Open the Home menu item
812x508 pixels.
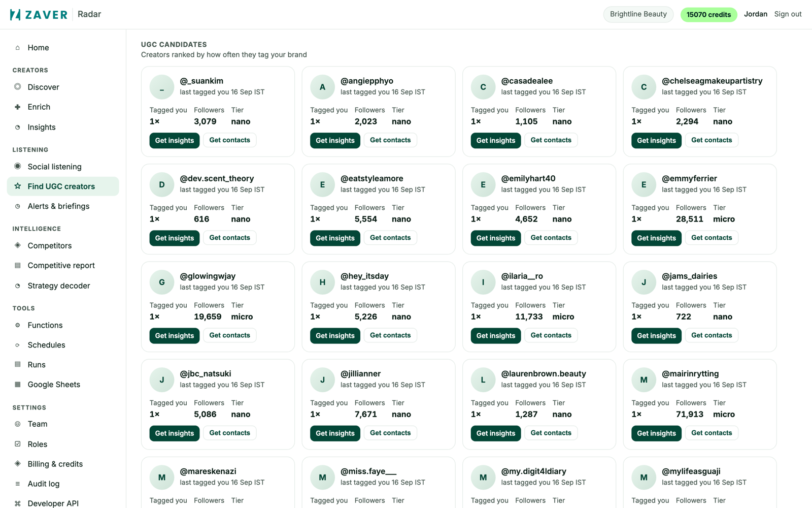(x=63, y=48)
